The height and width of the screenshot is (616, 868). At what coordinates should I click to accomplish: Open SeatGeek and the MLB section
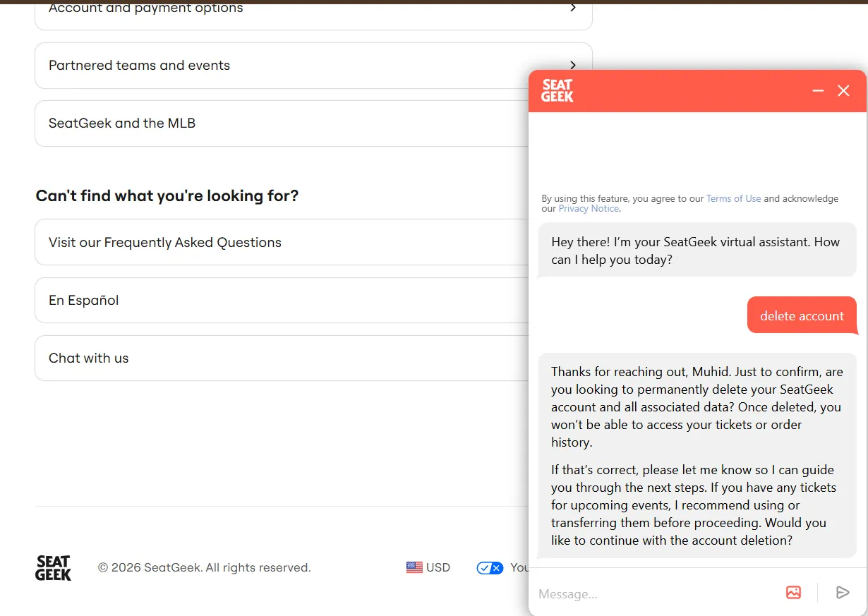click(282, 123)
